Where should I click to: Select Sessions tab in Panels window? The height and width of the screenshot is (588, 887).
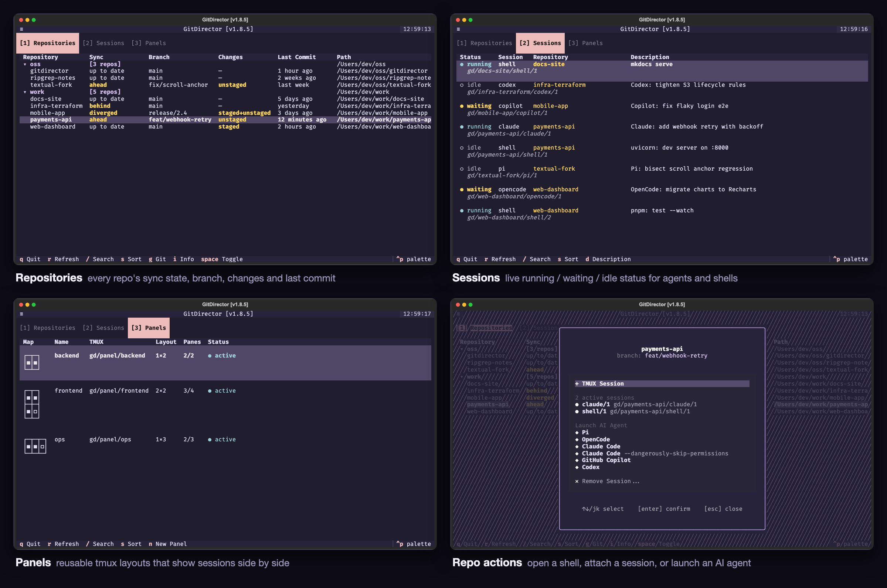tap(103, 328)
